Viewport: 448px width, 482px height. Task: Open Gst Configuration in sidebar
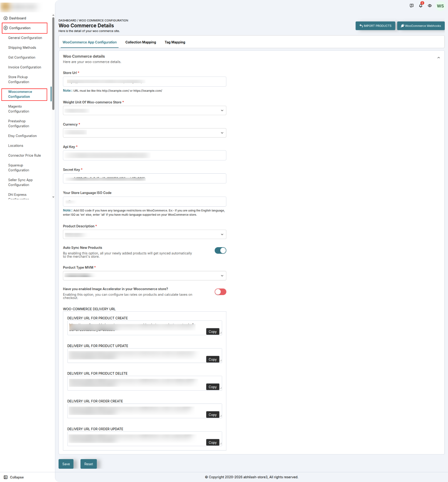click(22, 58)
